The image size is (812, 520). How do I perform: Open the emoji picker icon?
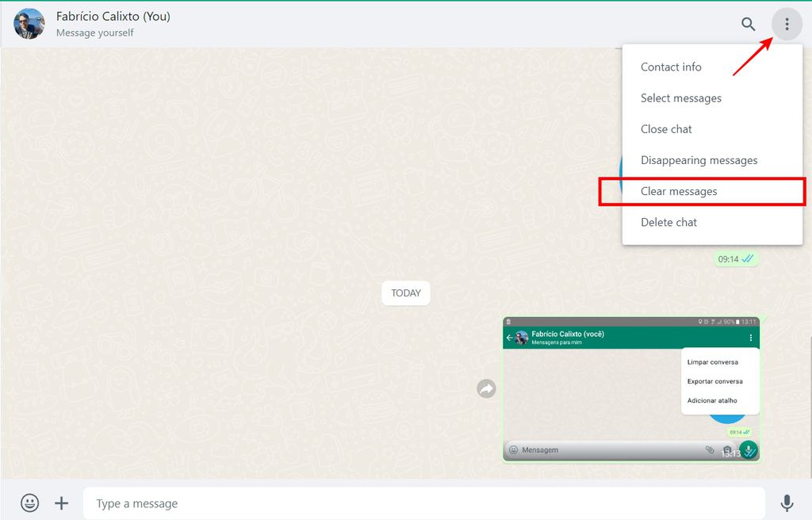click(29, 503)
